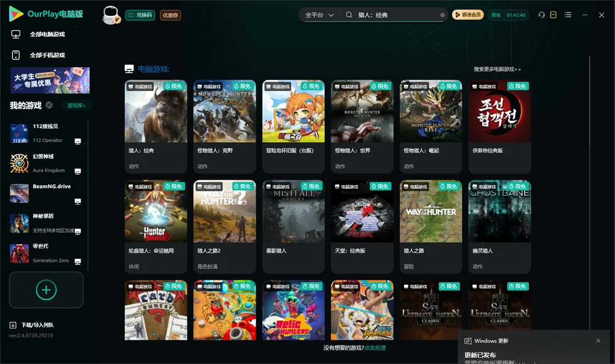Click the PC icon in the 神秘邻居 row
This screenshot has width=615, height=364.
point(77,231)
